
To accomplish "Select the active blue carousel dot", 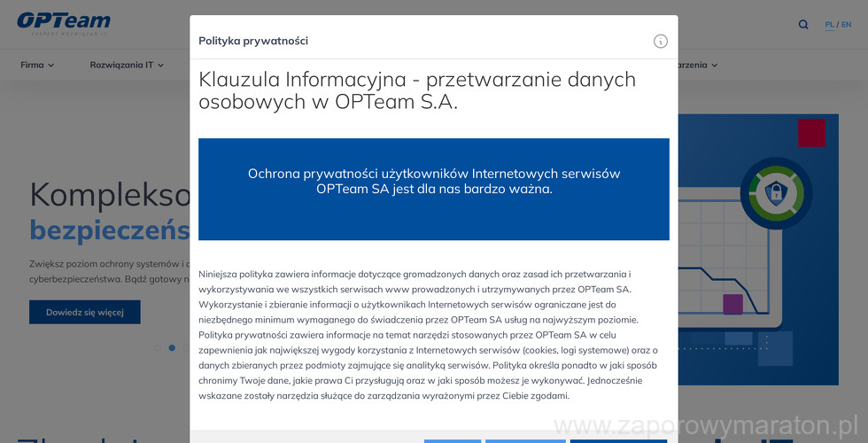I will coord(172,347).
